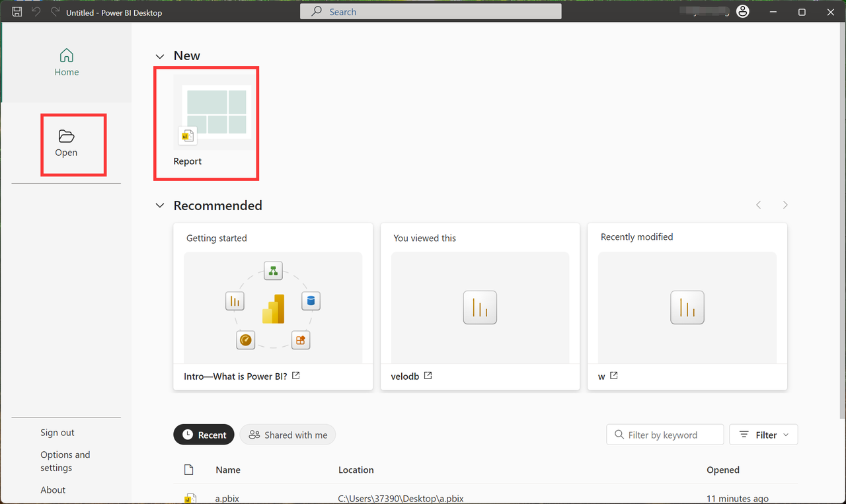846x504 pixels.
Task: Click next arrow in Recommended carousel
Action: [785, 205]
